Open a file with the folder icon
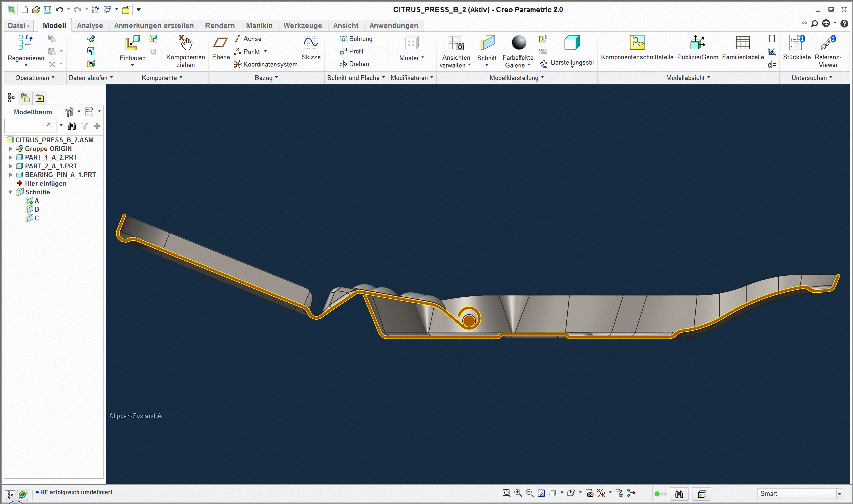This screenshot has width=853, height=504. pyautogui.click(x=36, y=9)
